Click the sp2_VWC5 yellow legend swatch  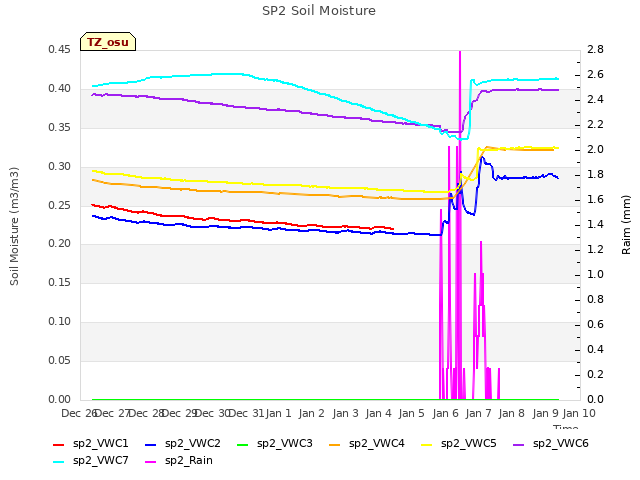coord(427,444)
